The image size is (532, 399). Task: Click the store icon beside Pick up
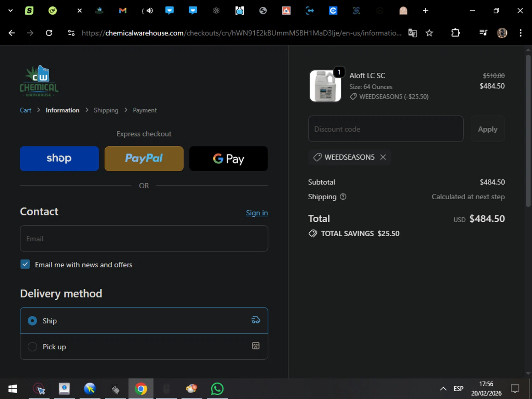coord(256,346)
